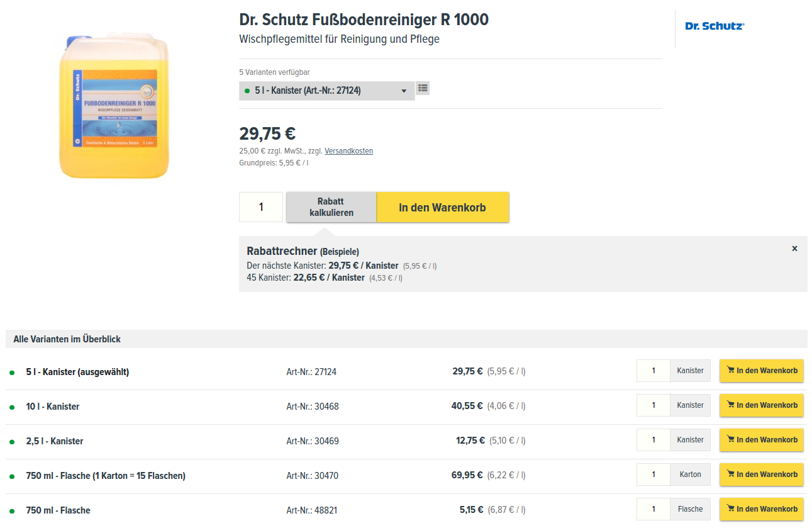Image resolution: width=812 pixels, height=528 pixels.
Task: Click the Karton unit label
Action: click(690, 475)
